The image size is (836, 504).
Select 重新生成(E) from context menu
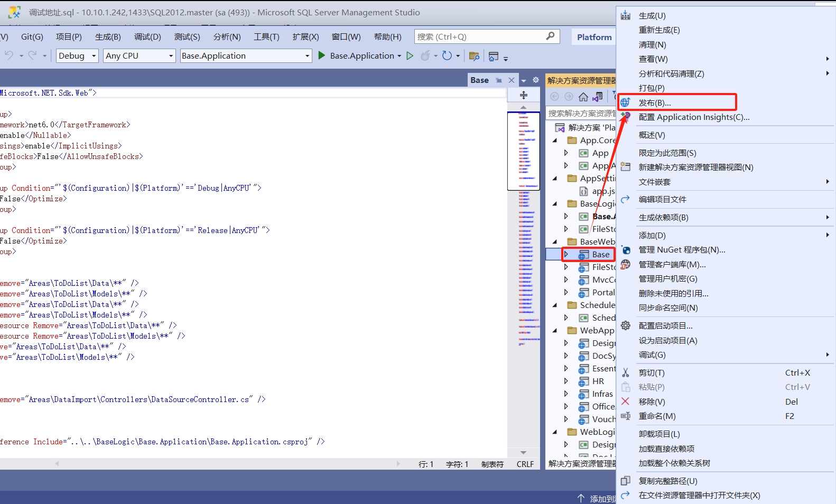[659, 30]
